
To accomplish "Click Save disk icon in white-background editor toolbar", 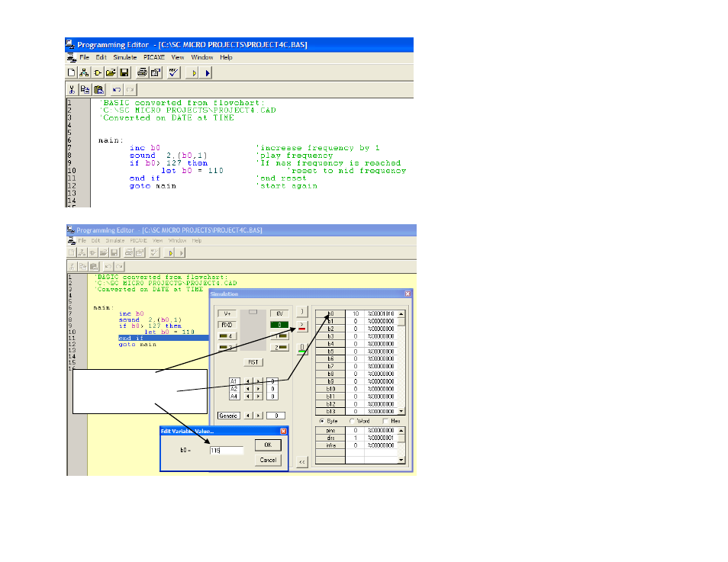I will [124, 73].
